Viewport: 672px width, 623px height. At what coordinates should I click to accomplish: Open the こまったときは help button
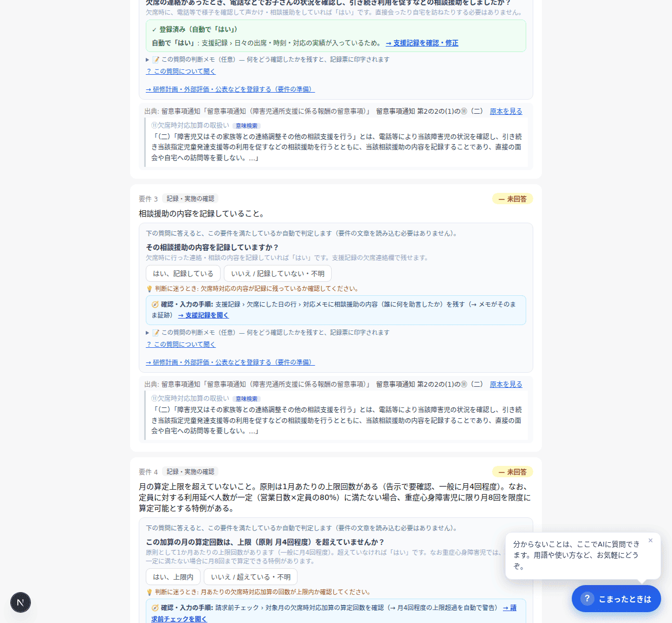[616, 599]
